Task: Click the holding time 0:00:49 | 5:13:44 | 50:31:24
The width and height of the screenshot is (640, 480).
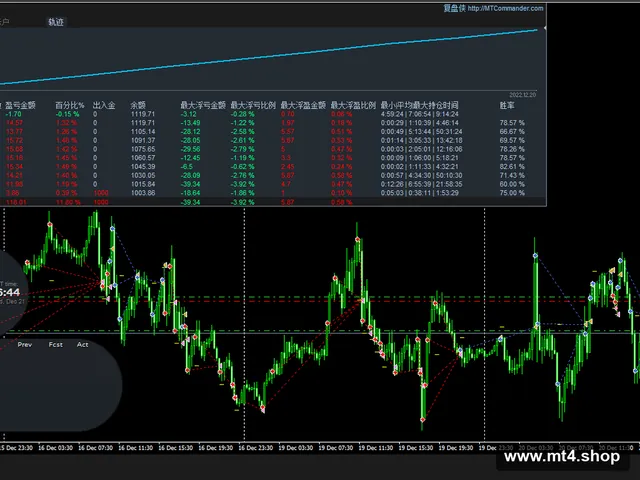Action: pos(422,131)
